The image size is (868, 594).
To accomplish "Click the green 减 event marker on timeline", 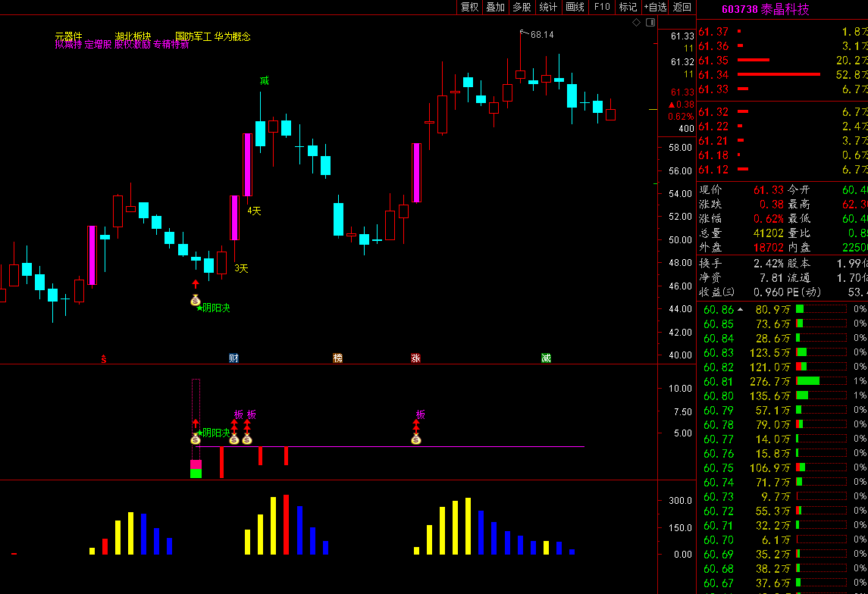I will [x=546, y=358].
